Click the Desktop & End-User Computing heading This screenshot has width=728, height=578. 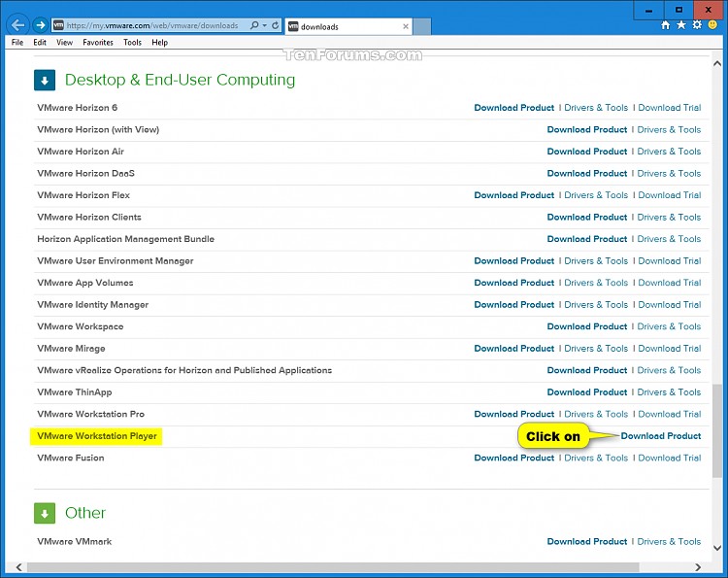[180, 80]
